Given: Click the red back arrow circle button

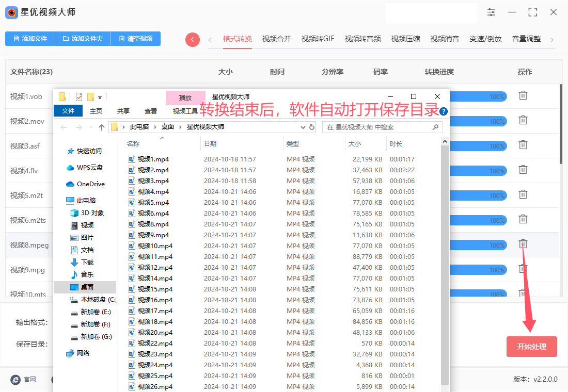Looking at the screenshot, I should click(193, 39).
